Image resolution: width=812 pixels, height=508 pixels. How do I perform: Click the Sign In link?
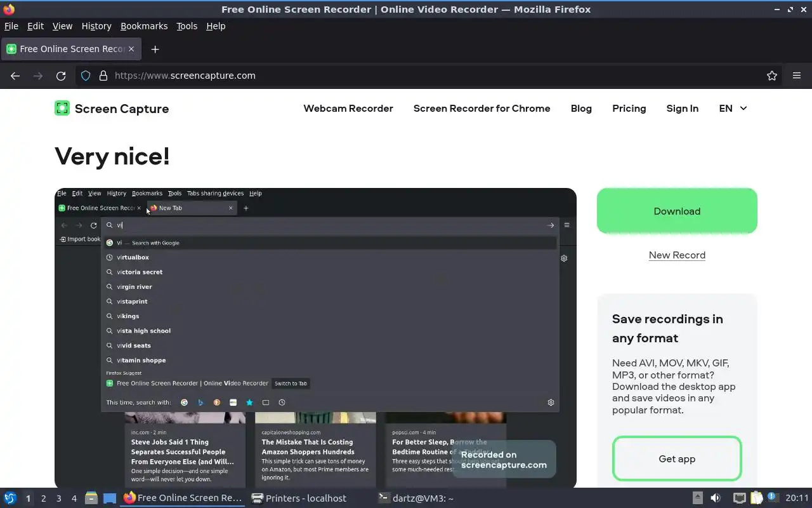(x=682, y=109)
